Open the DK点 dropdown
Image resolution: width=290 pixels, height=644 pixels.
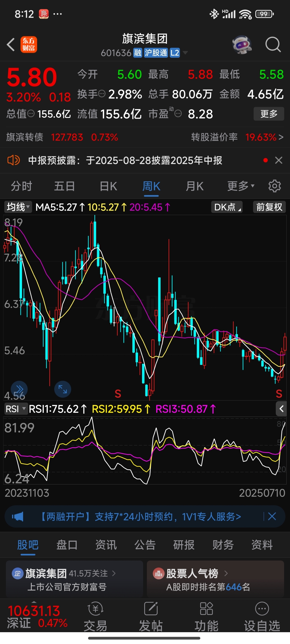(x=227, y=207)
